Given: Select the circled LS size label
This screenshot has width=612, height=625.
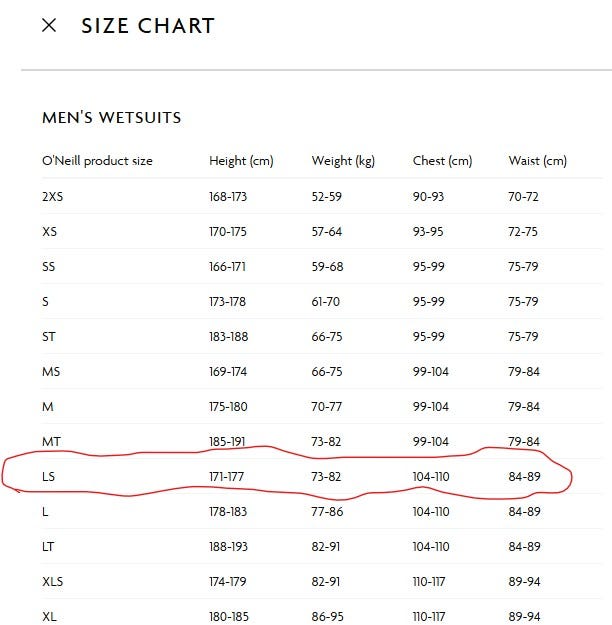Looking at the screenshot, I should 48,477.
